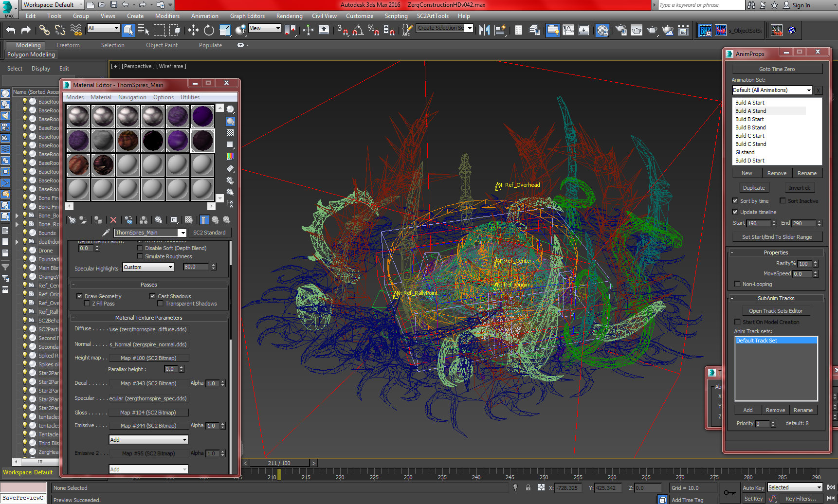Toggle the Sort by time checkbox
The image size is (838, 504).
(735, 200)
